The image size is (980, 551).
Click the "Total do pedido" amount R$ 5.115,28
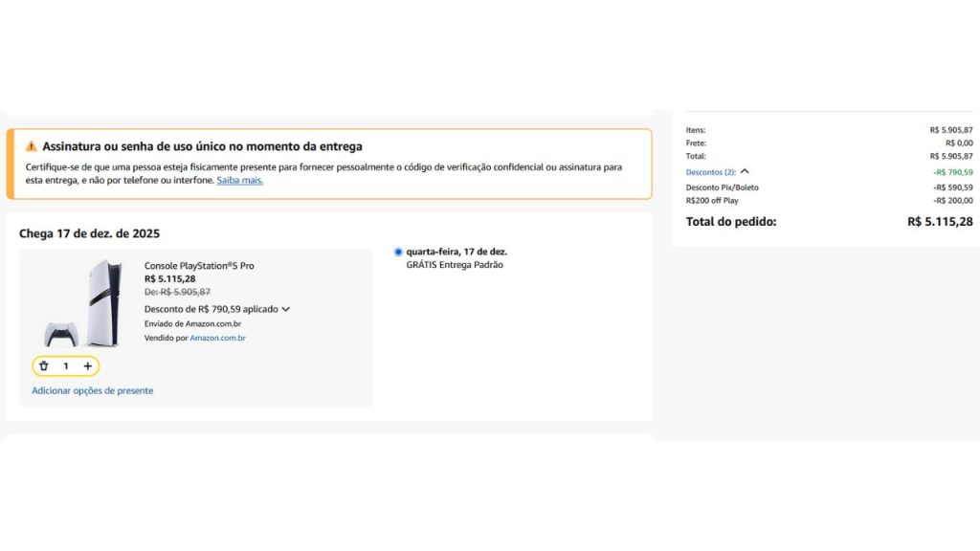click(x=939, y=222)
